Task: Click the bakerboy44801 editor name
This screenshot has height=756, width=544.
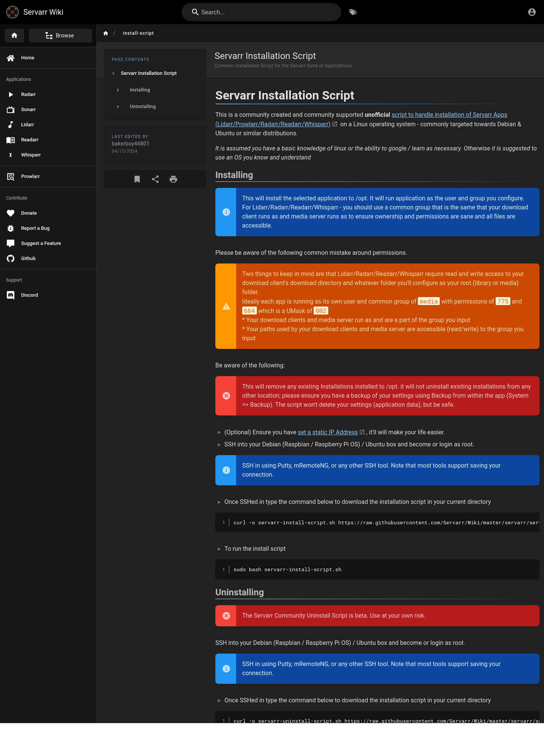Action: (130, 144)
